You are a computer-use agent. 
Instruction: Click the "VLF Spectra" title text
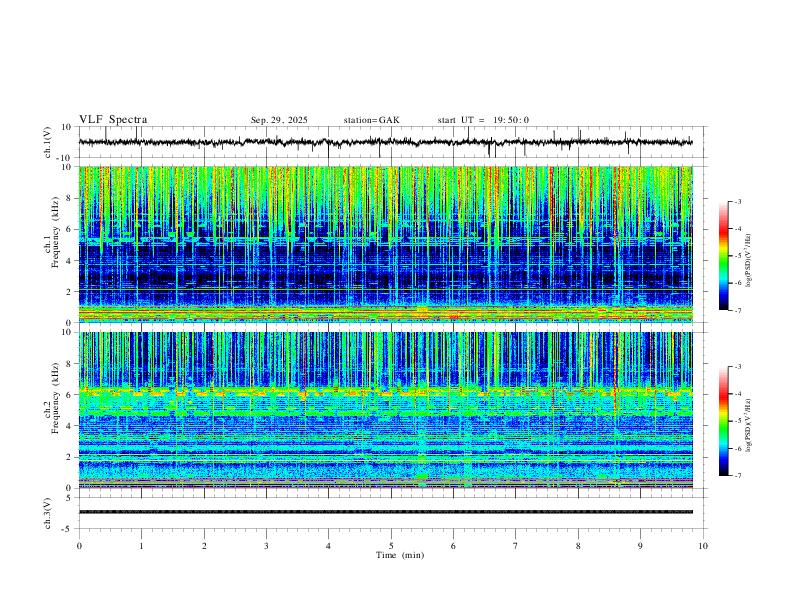113,120
